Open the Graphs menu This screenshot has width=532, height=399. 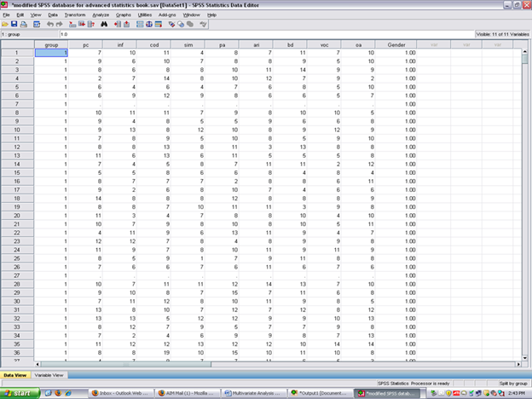coord(124,14)
